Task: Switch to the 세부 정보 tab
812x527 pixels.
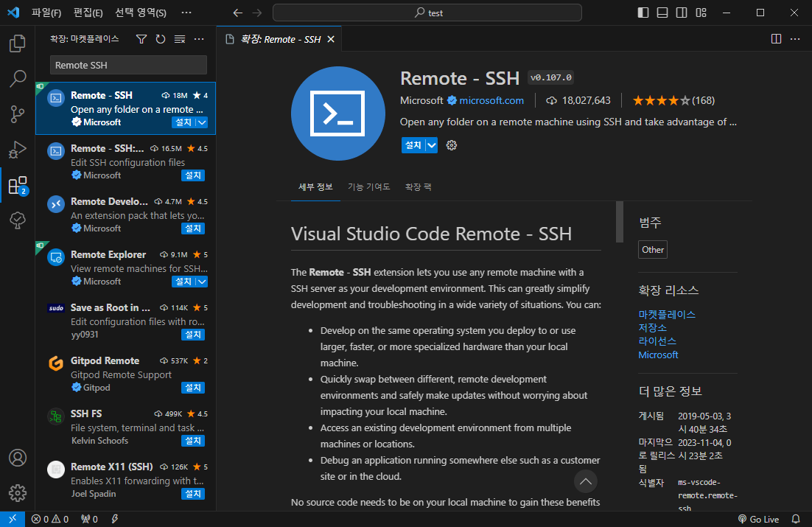Action: coord(315,187)
